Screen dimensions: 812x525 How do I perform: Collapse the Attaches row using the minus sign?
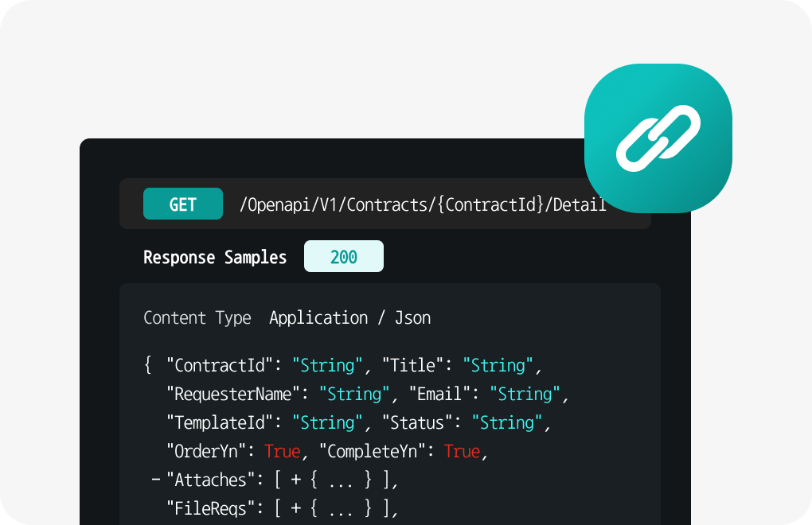coord(155,480)
